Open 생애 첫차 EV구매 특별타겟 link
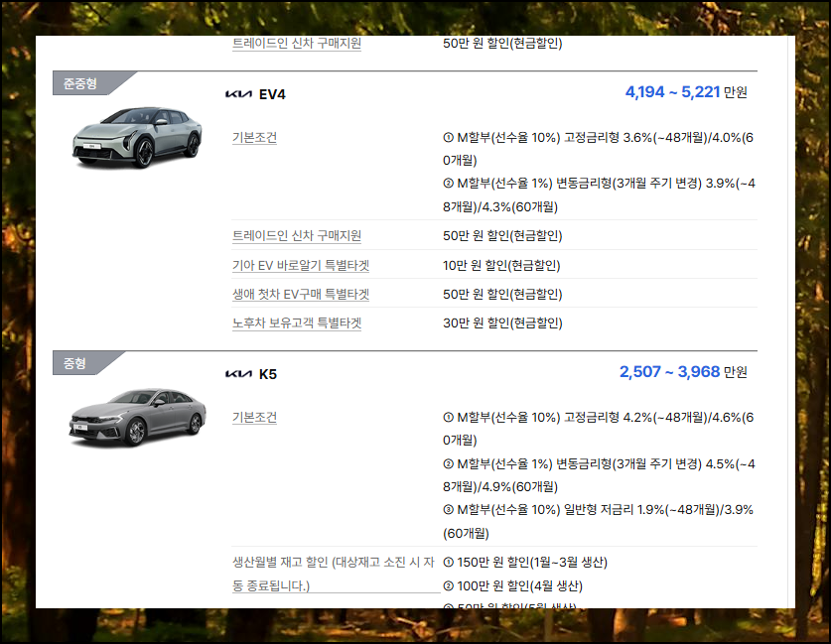 click(301, 294)
